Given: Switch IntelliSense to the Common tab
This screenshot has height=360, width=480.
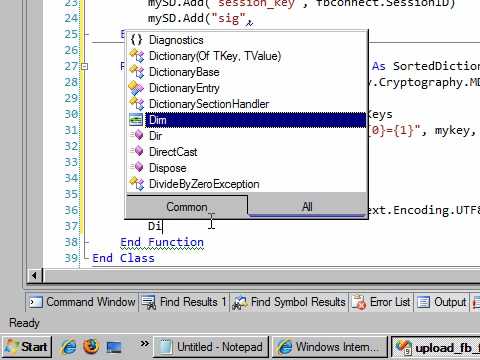Looking at the screenshot, I should [x=187, y=207].
